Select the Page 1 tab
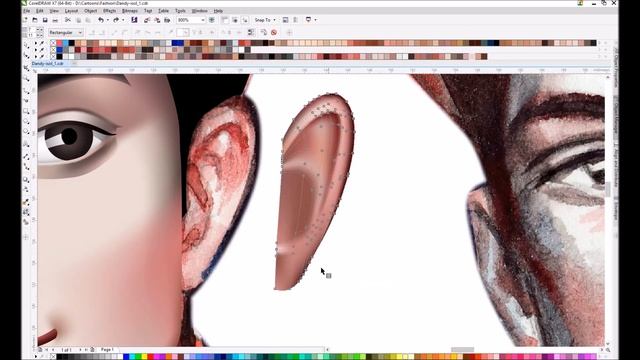 click(x=107, y=350)
